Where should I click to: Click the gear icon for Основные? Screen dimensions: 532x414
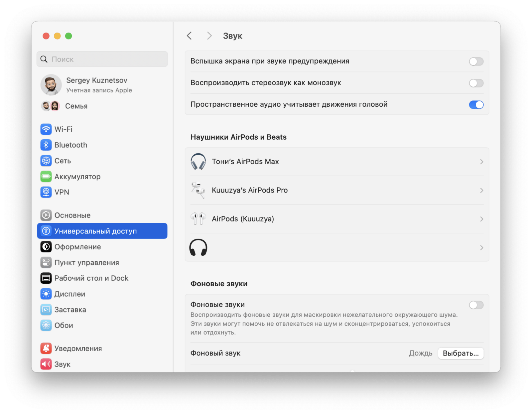46,215
